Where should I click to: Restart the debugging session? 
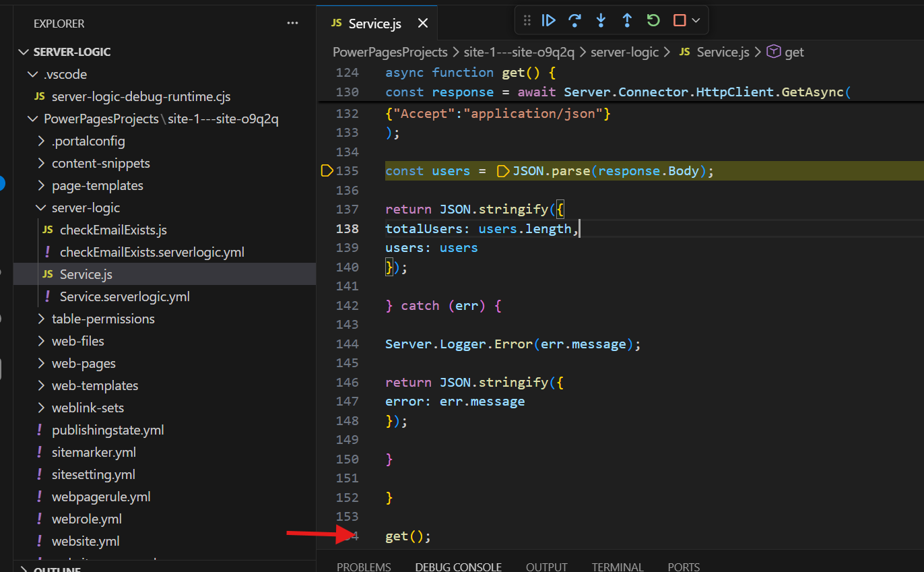(653, 20)
